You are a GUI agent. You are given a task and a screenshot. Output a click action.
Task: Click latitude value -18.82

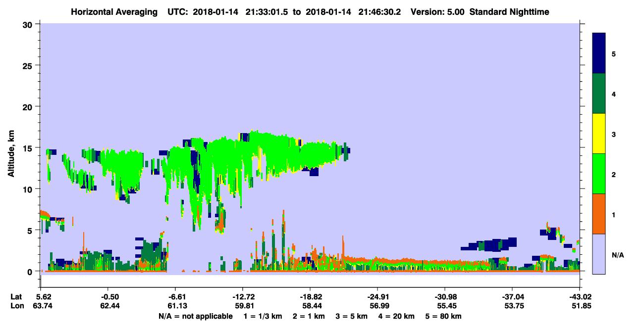(310, 297)
